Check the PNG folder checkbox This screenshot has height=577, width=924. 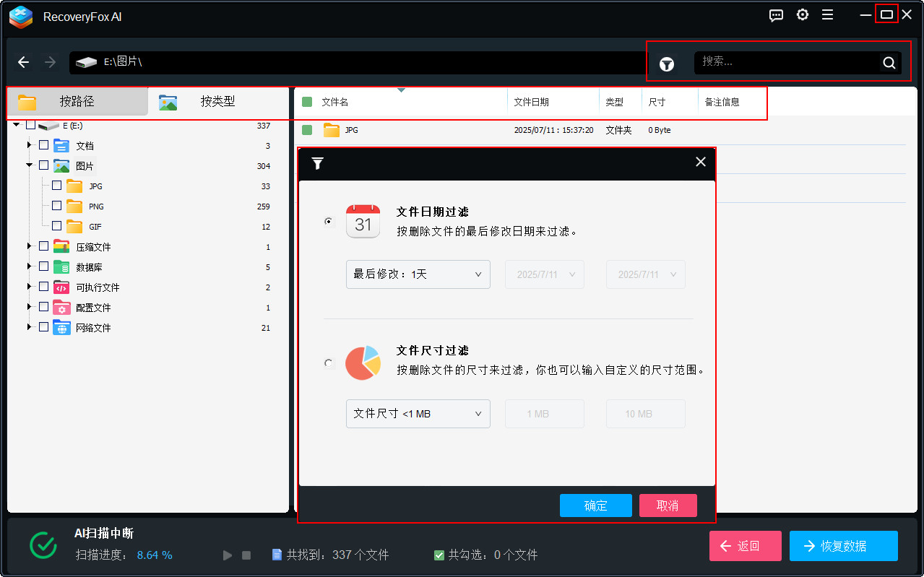click(57, 206)
